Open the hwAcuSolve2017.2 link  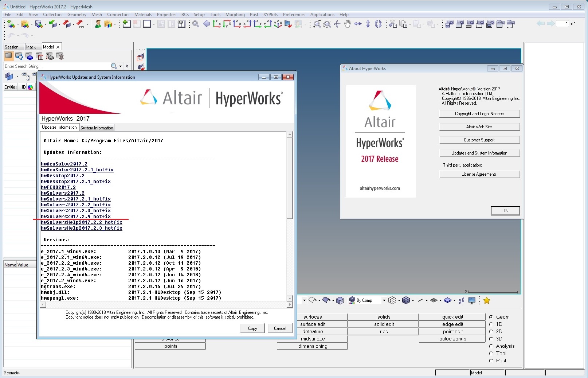point(64,164)
